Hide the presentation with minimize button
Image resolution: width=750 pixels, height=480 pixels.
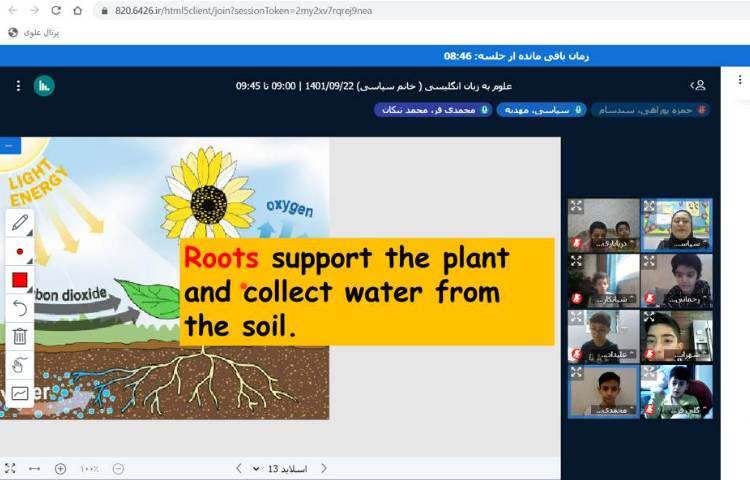point(9,146)
